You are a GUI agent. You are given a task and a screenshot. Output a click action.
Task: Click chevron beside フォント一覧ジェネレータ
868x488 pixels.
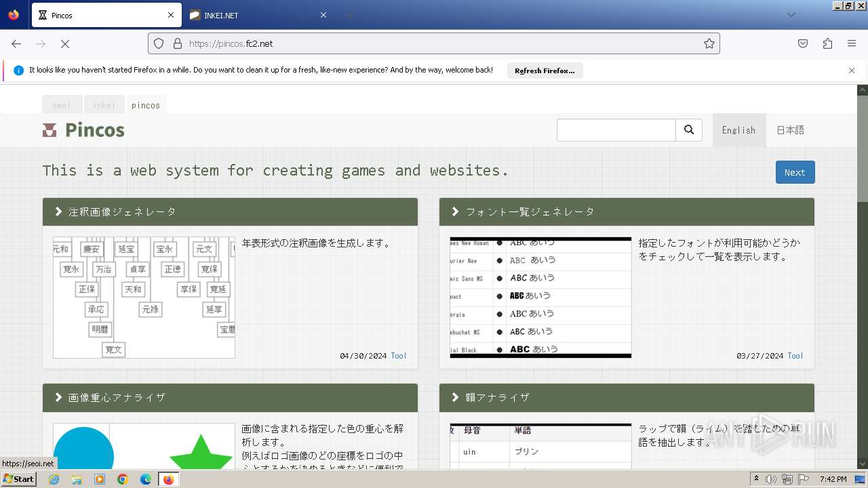[455, 212]
